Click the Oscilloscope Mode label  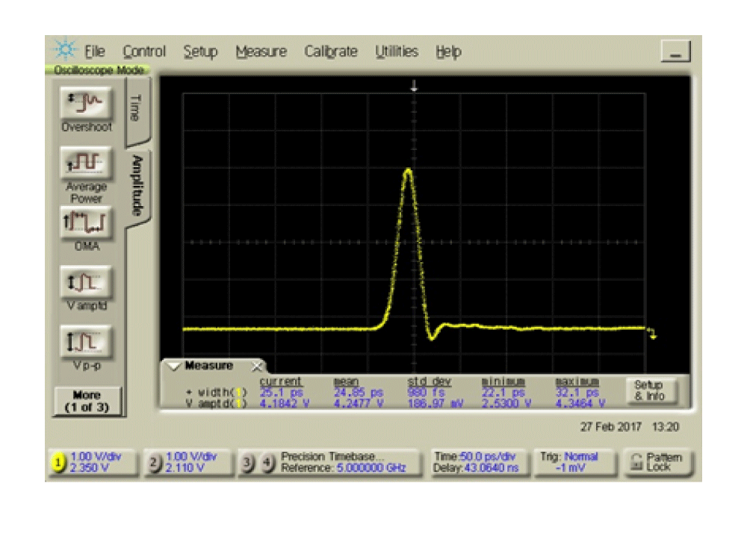coord(99,70)
